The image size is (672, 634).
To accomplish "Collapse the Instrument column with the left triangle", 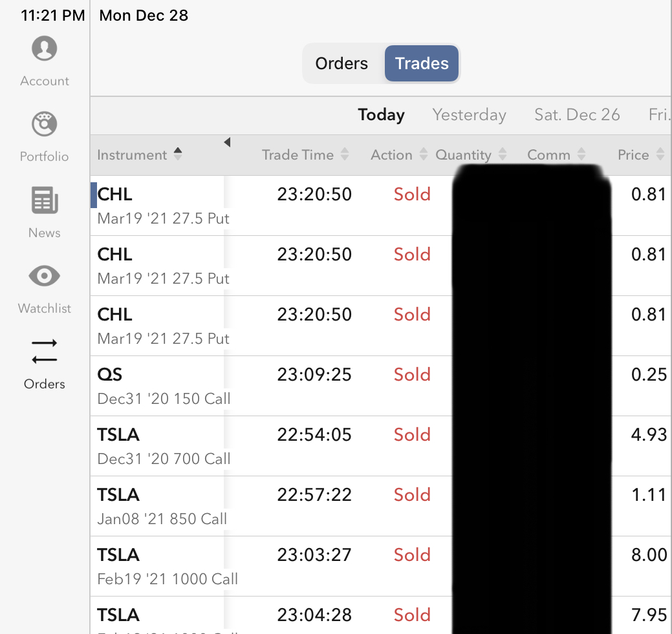I will click(227, 142).
